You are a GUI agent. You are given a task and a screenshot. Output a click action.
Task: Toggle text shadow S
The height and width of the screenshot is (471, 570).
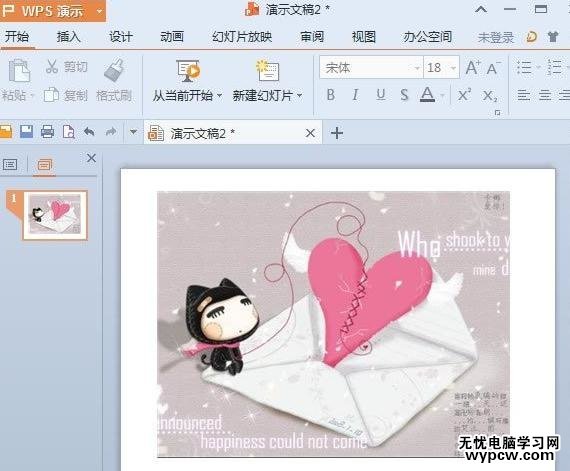click(404, 95)
